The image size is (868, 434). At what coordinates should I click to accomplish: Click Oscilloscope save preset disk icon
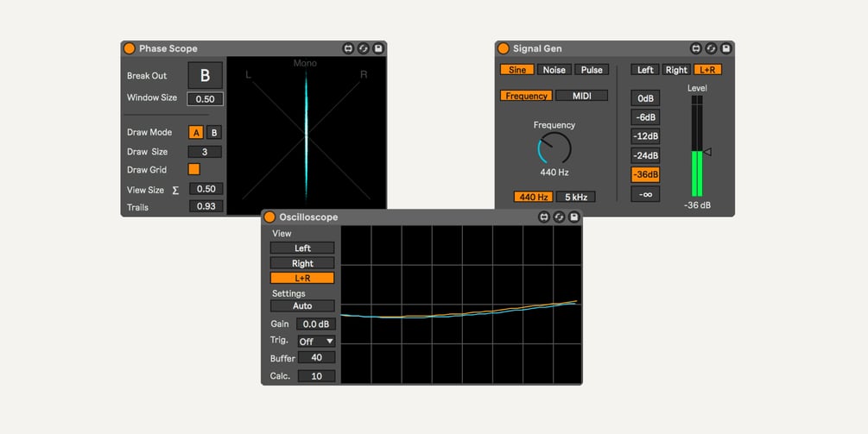point(574,217)
